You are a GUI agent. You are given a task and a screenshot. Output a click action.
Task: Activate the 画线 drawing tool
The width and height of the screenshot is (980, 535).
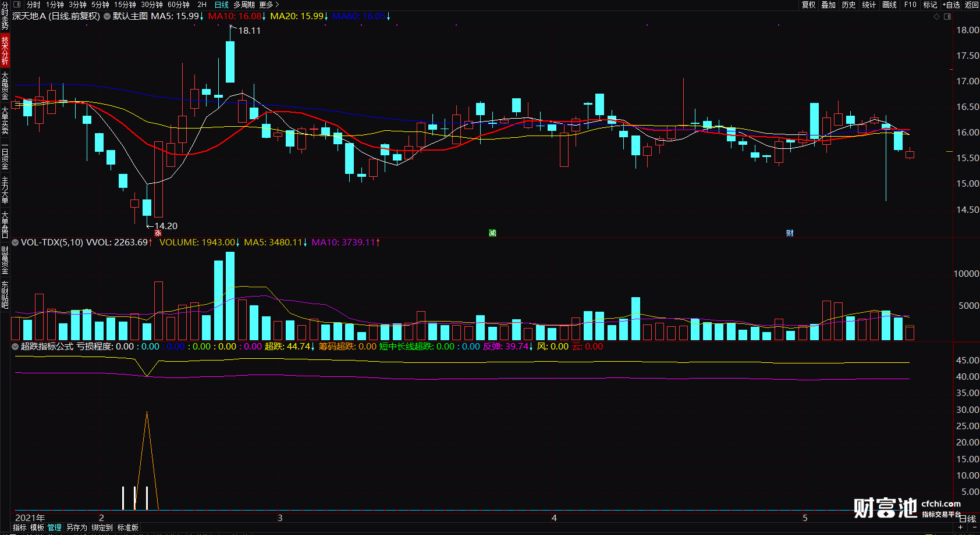(x=889, y=5)
